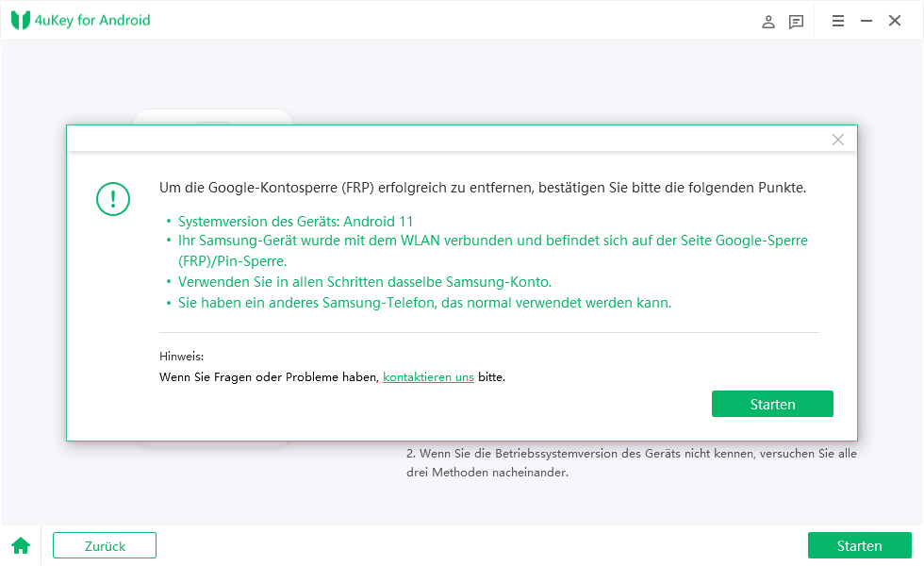Open the feedback message icon
Screen dimensions: 924x566
point(797,21)
